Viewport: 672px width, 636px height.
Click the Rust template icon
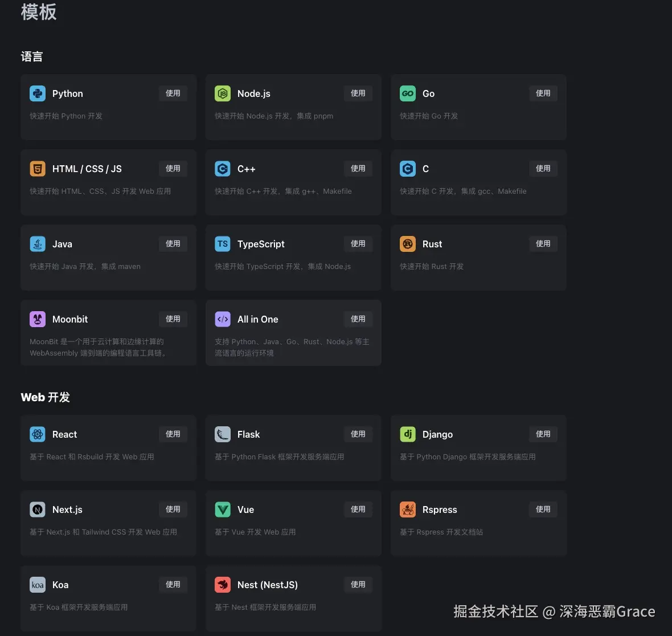click(408, 244)
